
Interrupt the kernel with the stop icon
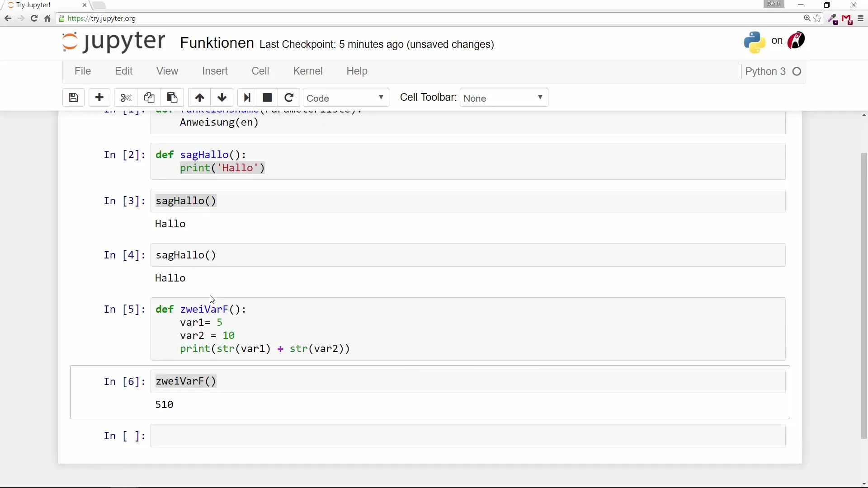coord(267,98)
